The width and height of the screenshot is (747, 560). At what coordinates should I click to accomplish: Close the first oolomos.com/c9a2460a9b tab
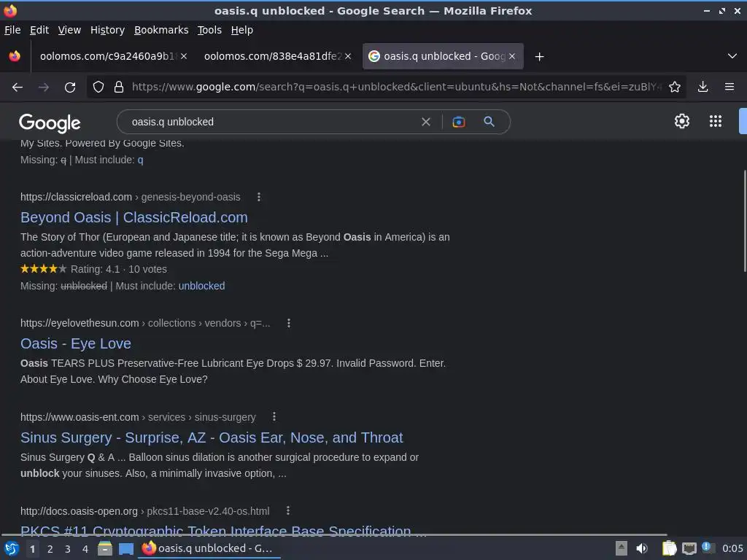point(184,56)
